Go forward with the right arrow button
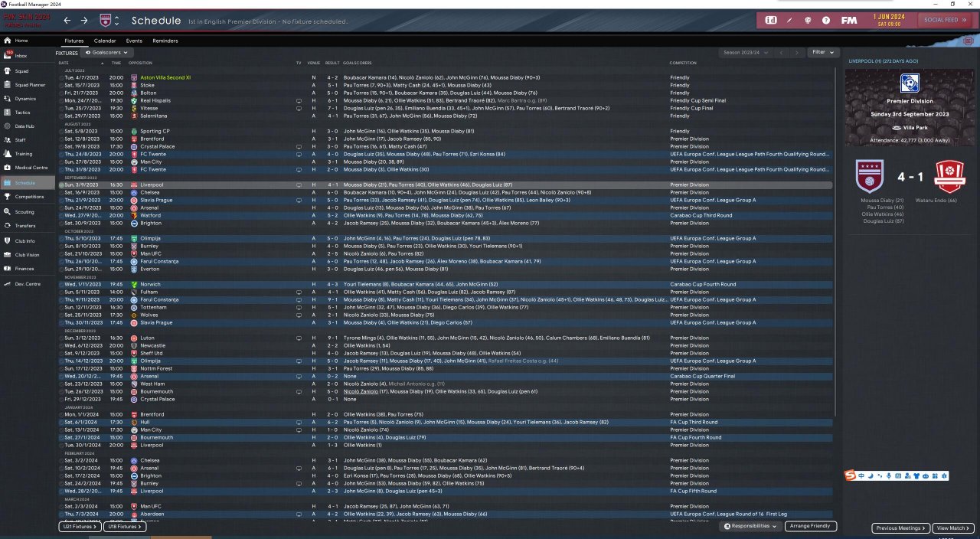980x539 pixels. 84,21
